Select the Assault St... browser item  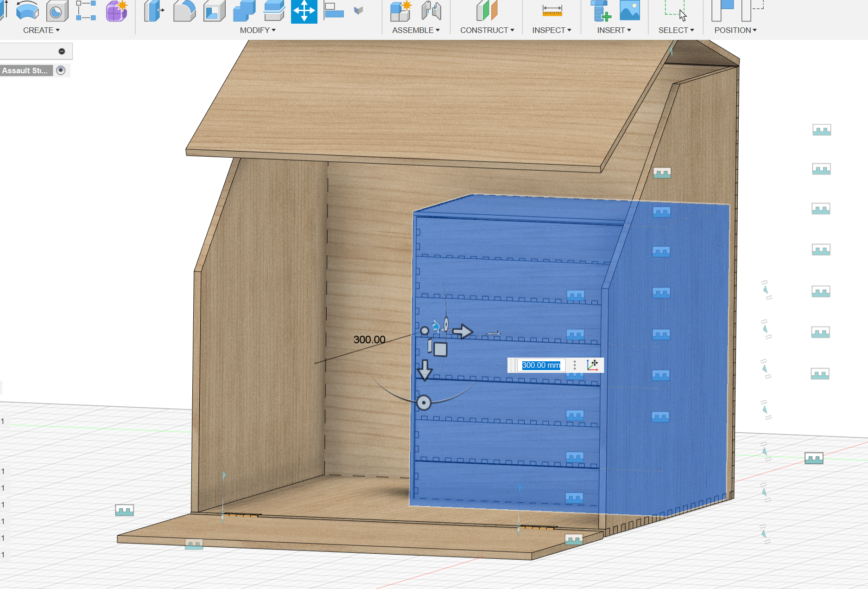coord(25,70)
